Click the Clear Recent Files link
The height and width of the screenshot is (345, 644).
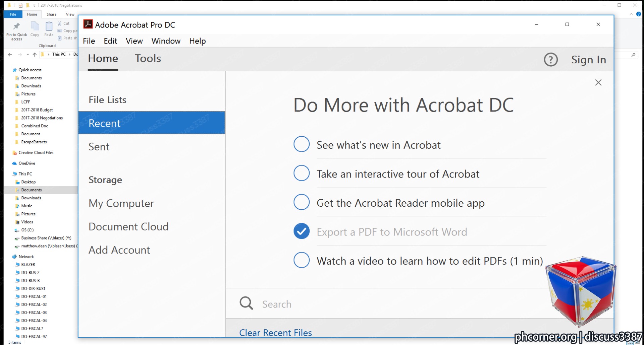(x=275, y=333)
